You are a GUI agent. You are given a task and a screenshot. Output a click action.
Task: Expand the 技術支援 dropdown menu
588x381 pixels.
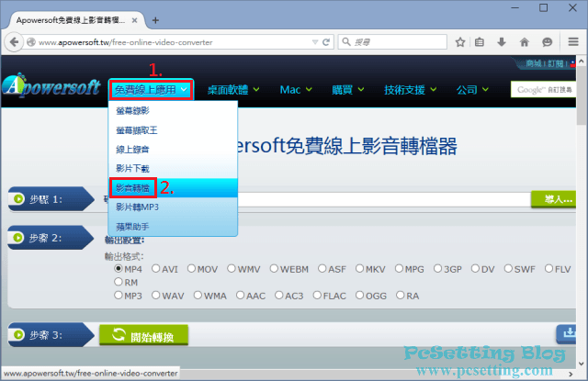(x=411, y=90)
